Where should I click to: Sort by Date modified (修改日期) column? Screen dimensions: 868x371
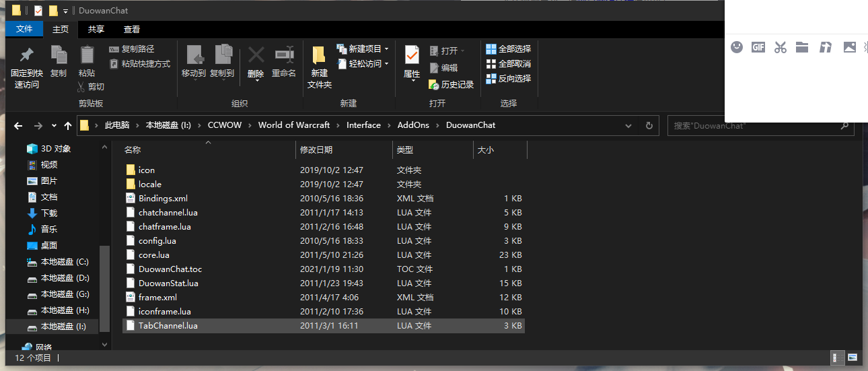click(x=344, y=150)
